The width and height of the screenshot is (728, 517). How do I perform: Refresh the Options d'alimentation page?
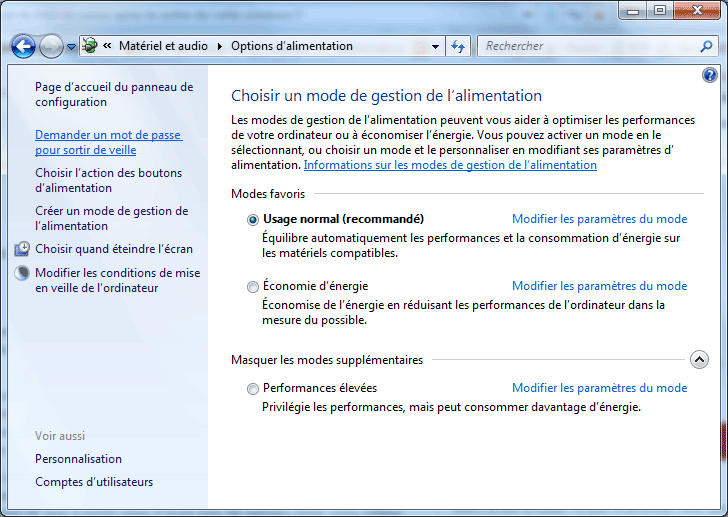pyautogui.click(x=458, y=46)
